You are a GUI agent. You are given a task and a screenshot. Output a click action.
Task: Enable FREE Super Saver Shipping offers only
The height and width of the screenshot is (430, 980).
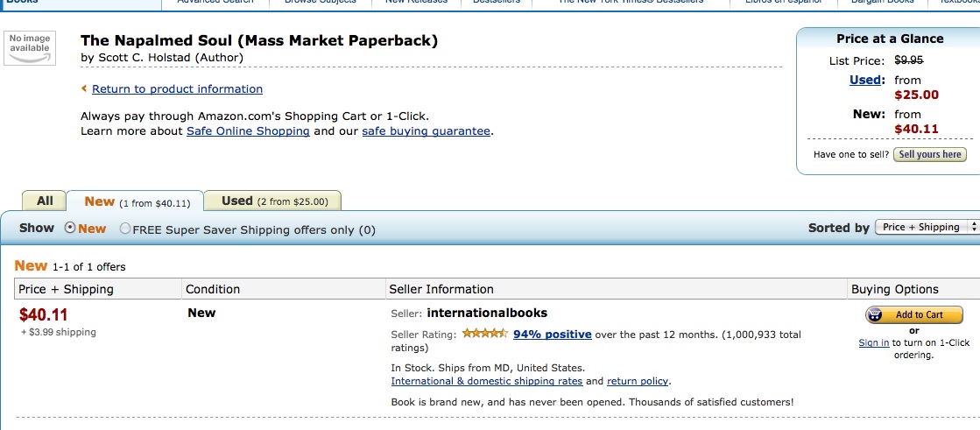pos(125,229)
